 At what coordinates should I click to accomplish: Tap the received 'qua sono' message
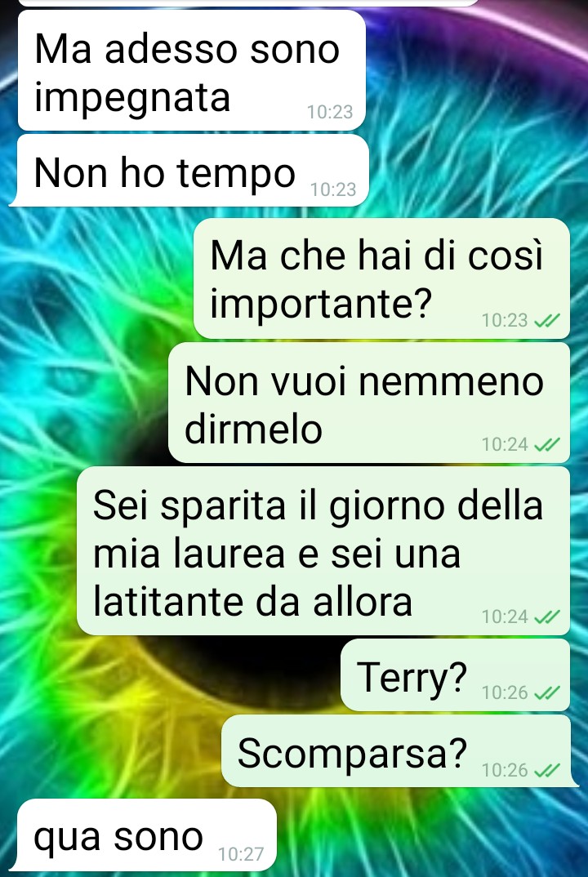click(x=143, y=835)
